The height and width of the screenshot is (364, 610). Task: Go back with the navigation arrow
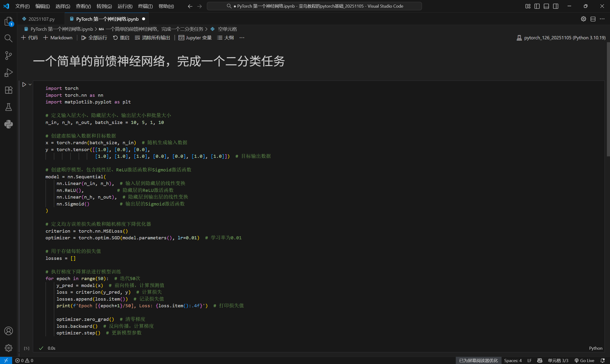190,6
